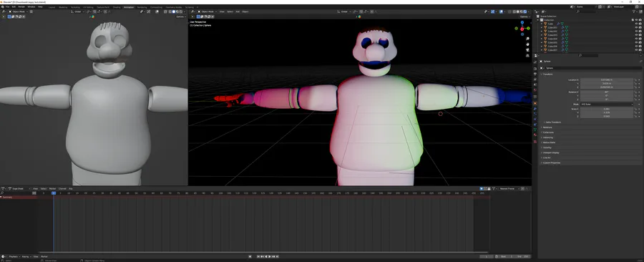The width and height of the screenshot is (644, 262).
Task: Select solid shading mode in left viewport
Action: coord(174,11)
